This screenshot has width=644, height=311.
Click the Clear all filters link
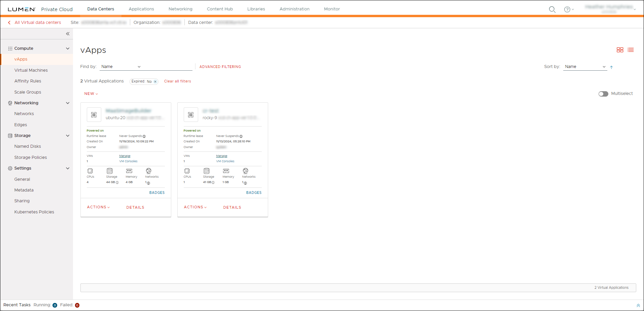(x=177, y=81)
